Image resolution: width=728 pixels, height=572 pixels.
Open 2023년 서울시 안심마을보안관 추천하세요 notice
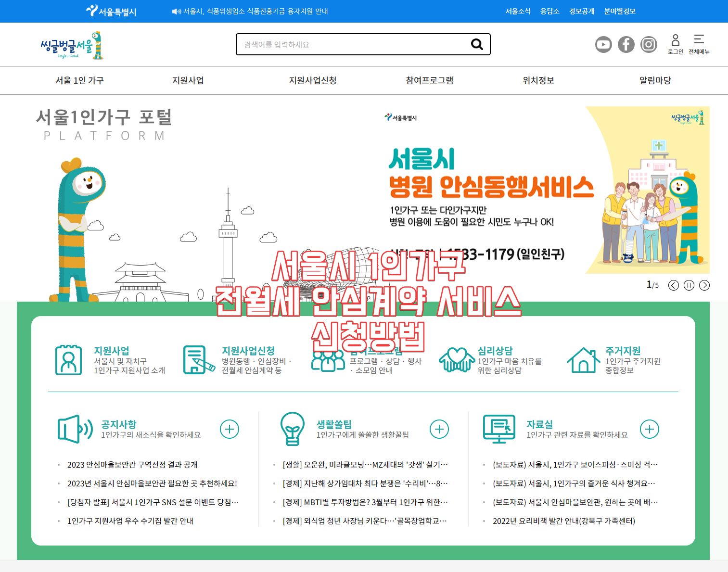tap(152, 483)
